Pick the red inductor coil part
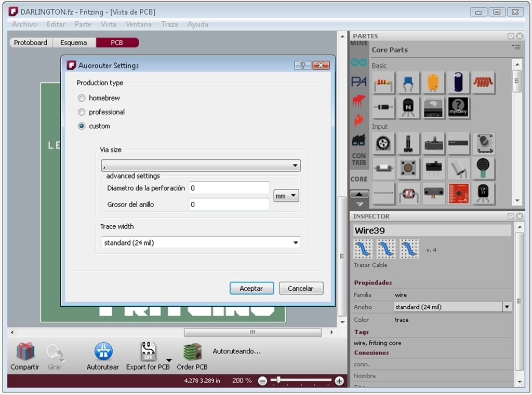The height and width of the screenshot is (395, 532). click(483, 83)
